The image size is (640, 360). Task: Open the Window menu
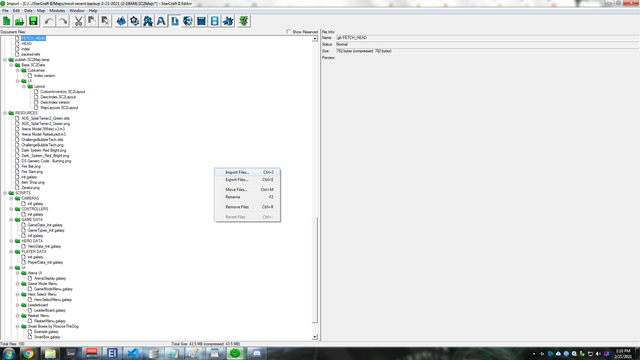(x=77, y=11)
